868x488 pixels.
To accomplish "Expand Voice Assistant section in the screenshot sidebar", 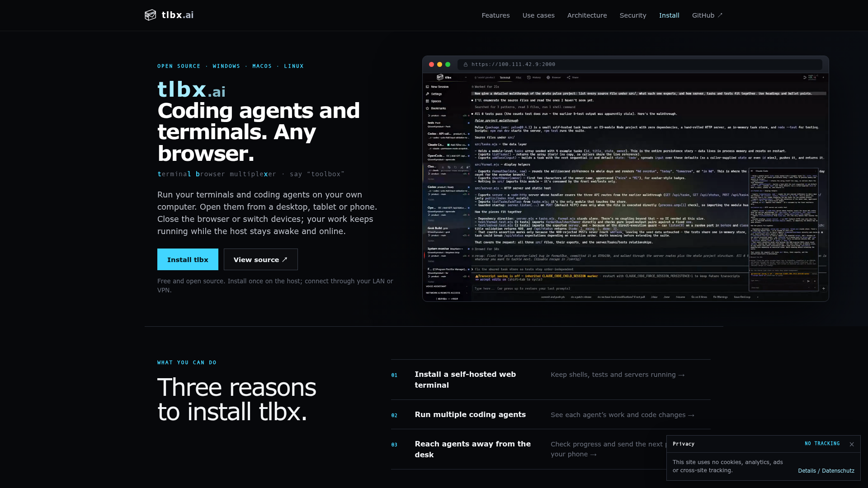I will (x=447, y=286).
